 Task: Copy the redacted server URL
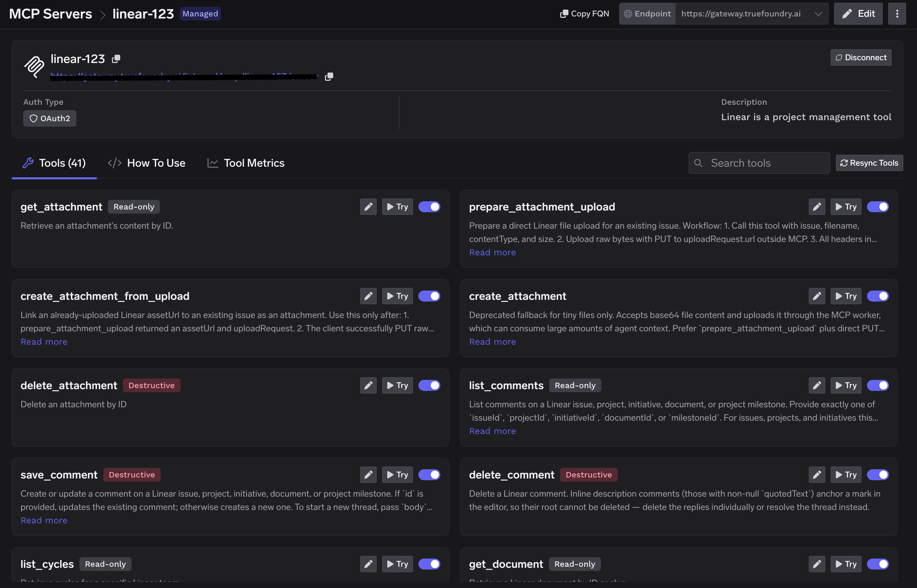tap(329, 77)
